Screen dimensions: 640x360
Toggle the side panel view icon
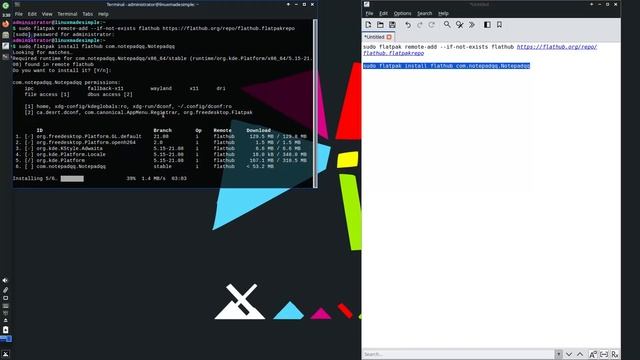pos(487,25)
